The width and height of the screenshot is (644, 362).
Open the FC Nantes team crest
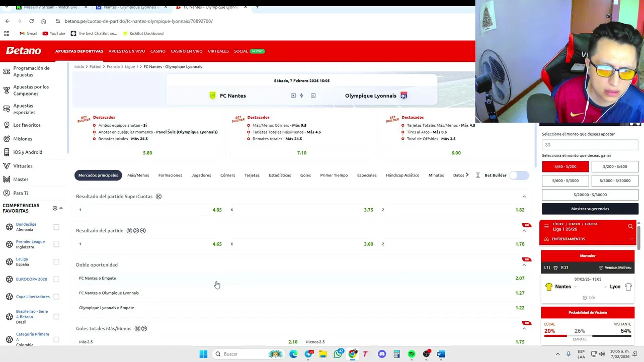[x=212, y=96]
